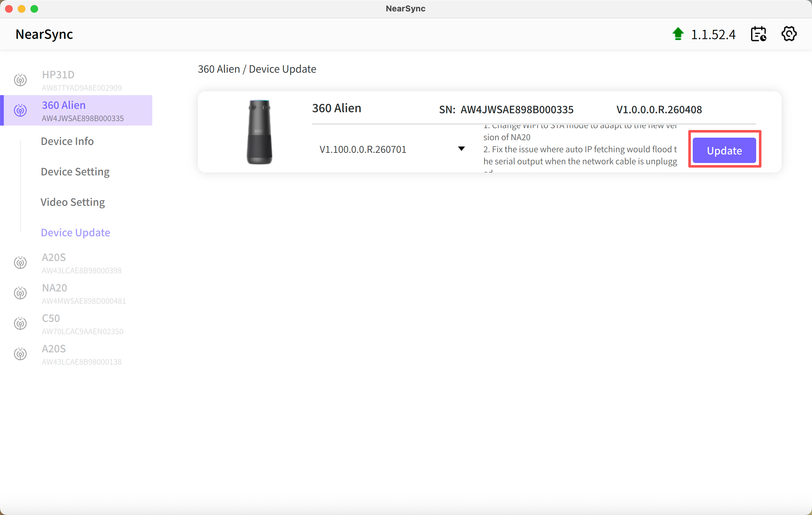This screenshot has width=812, height=515.
Task: Open the scheduled log calendar icon
Action: click(x=758, y=34)
